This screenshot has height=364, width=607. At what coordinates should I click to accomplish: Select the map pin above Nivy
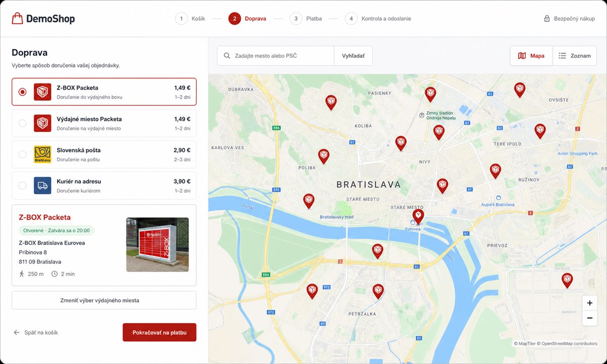click(401, 143)
